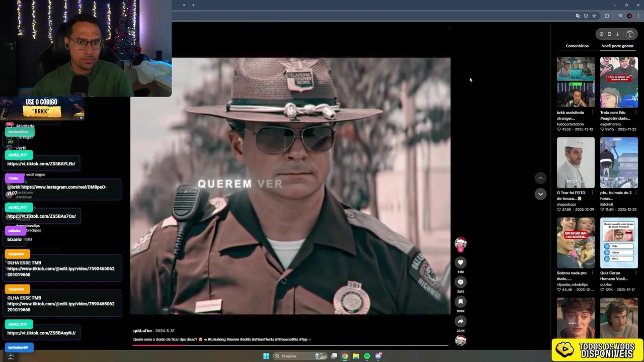
Task: Open the 'Treta com Edu' video thumbnail
Action: tap(619, 82)
